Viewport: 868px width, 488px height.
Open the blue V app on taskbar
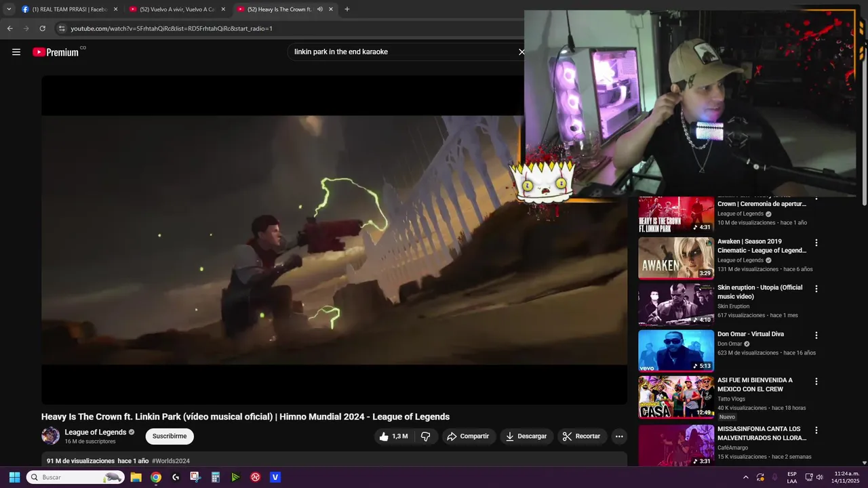(275, 477)
